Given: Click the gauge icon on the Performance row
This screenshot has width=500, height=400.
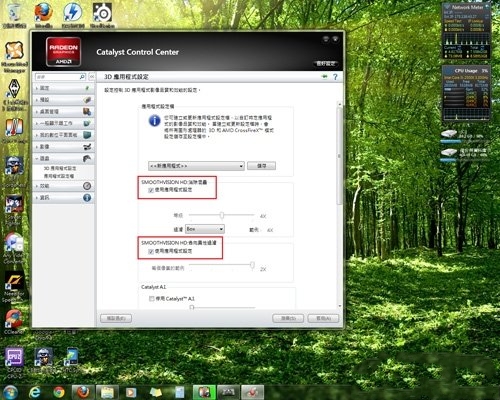Looking at the screenshot, I should (87, 186).
